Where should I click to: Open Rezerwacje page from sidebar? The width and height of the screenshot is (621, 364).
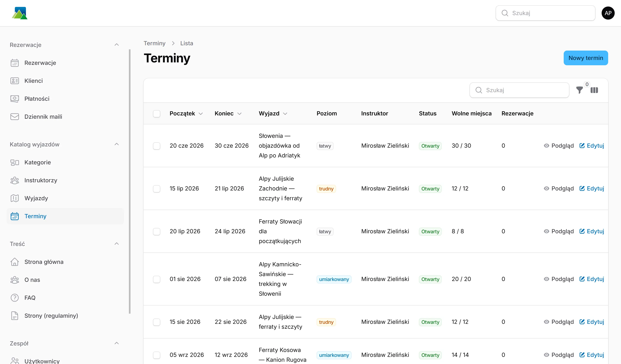pyautogui.click(x=65, y=63)
